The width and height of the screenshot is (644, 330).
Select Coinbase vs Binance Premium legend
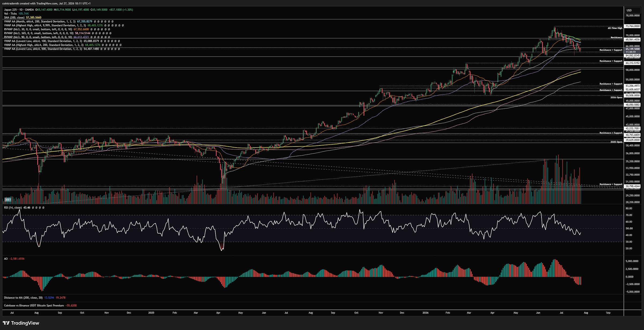tap(34, 305)
